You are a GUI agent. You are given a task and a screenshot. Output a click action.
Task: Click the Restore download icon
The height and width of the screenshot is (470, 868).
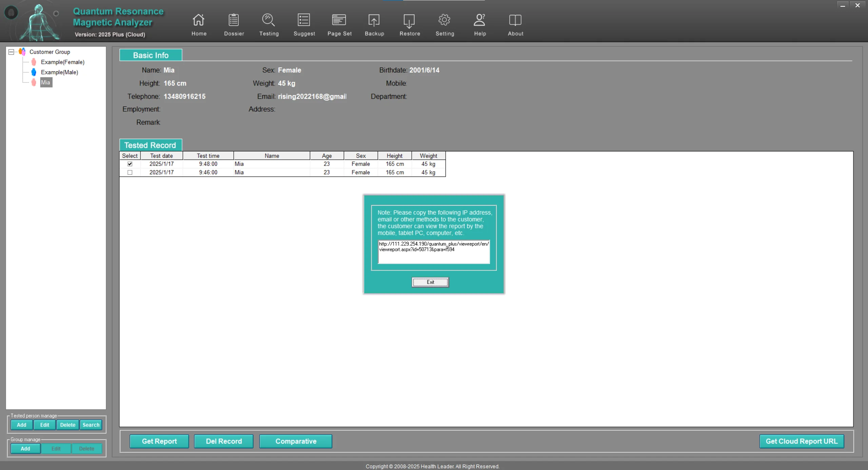(409, 20)
